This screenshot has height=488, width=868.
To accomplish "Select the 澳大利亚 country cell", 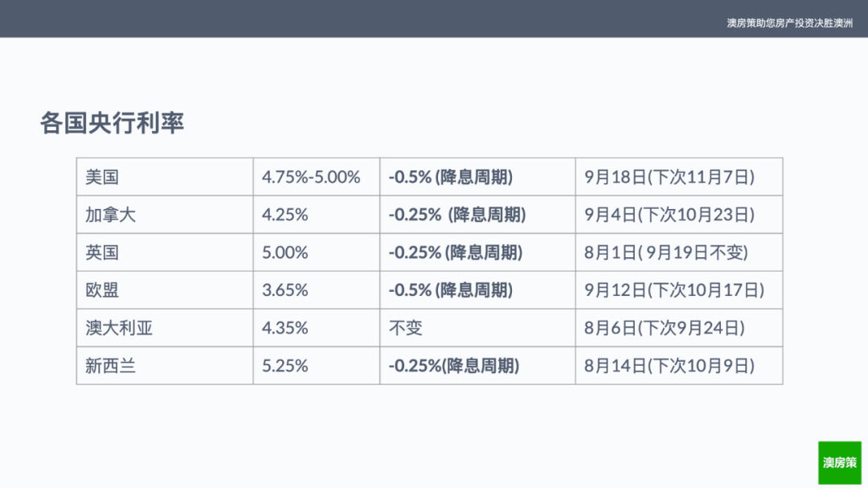I will 165,327.
